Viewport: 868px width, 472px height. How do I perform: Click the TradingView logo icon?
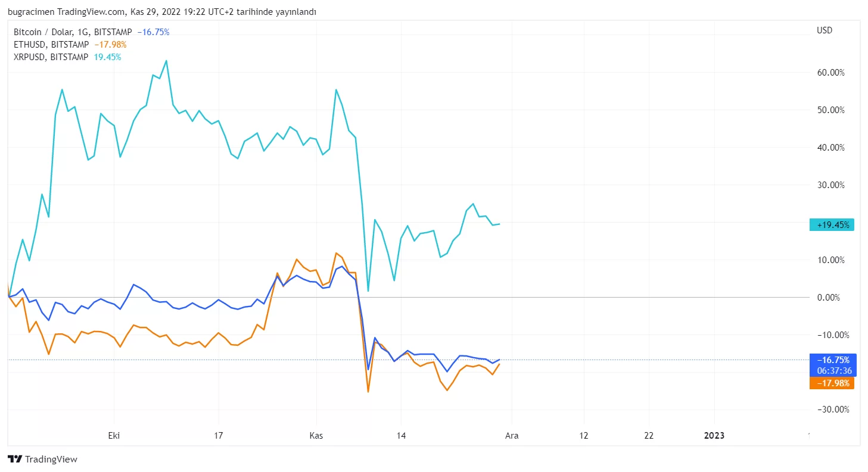click(15, 460)
